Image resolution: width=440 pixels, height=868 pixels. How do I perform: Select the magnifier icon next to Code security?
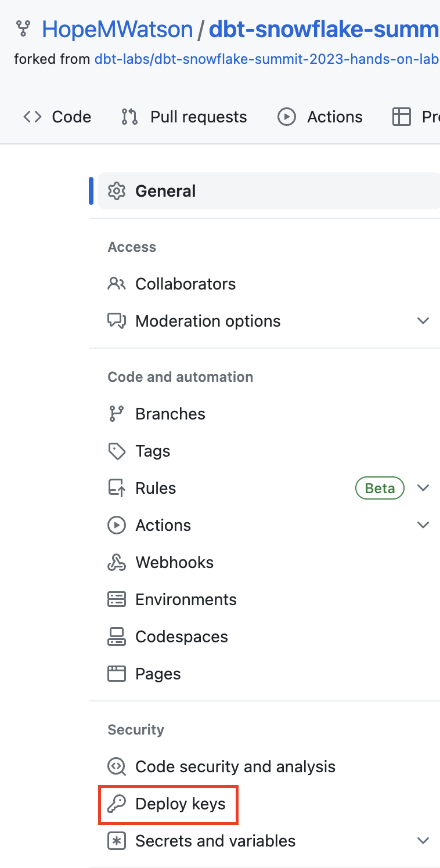click(117, 766)
